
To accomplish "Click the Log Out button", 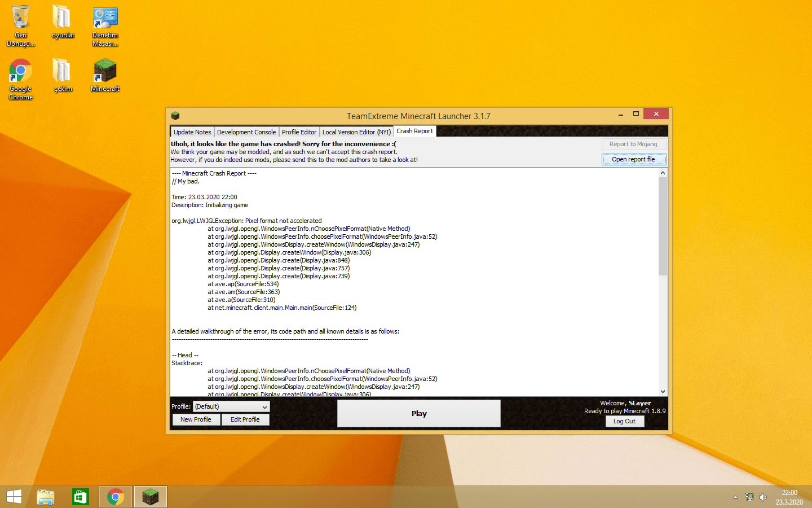I will 624,421.
